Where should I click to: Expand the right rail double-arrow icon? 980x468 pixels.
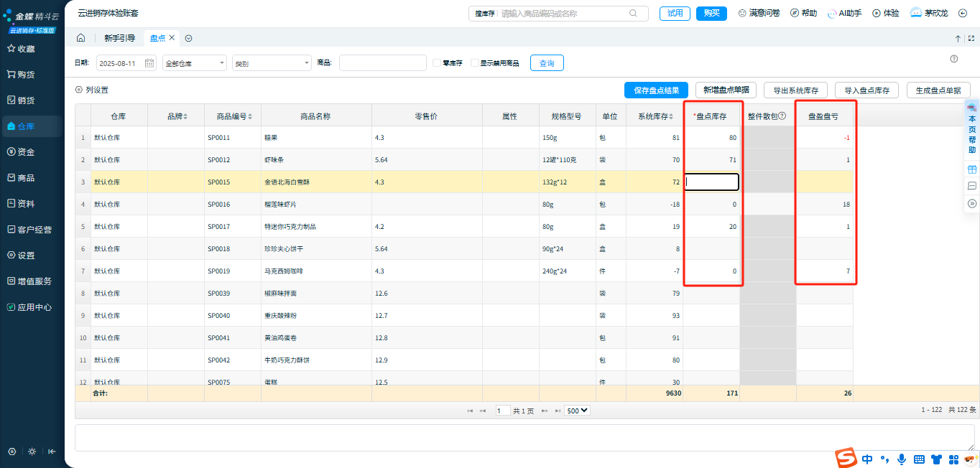click(x=972, y=203)
